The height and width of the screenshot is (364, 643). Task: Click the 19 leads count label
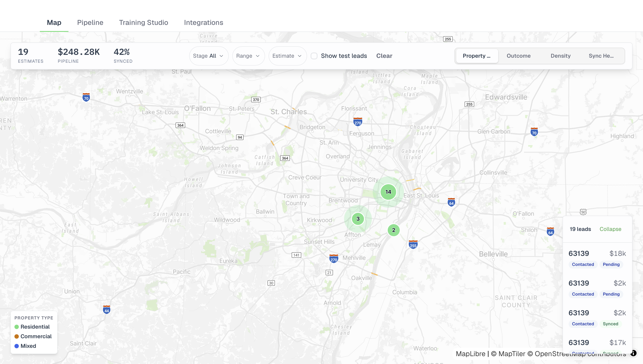(580, 229)
